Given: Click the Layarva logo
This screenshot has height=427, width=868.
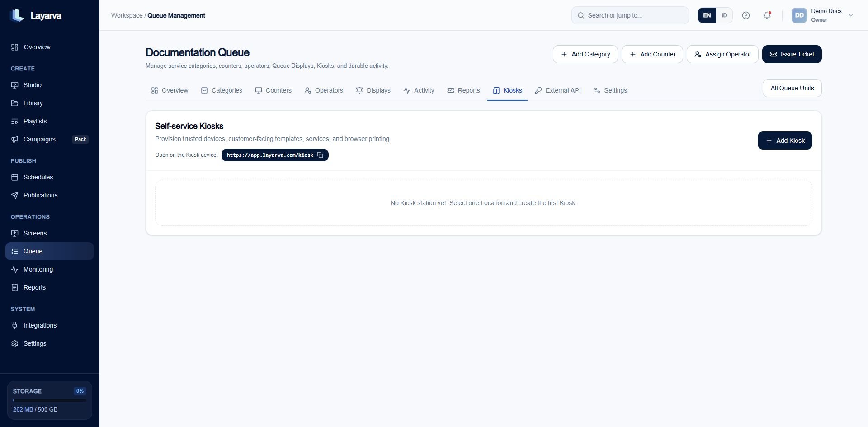Looking at the screenshot, I should tap(36, 15).
